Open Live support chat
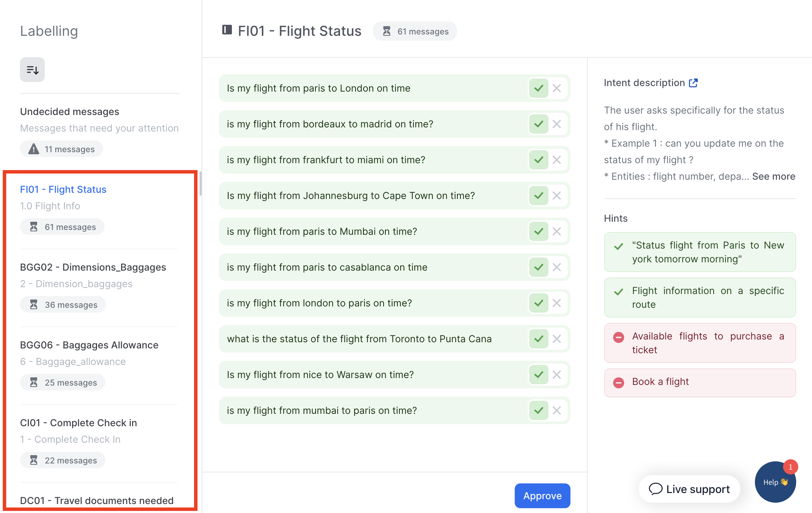Screen dimensions: 812x513 click(690, 489)
